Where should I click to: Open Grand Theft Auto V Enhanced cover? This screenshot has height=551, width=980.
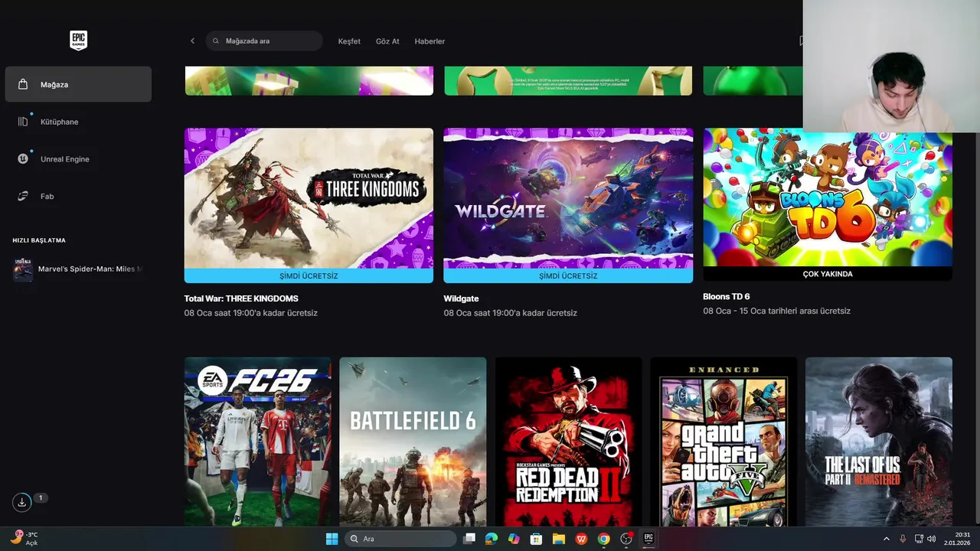(x=724, y=442)
